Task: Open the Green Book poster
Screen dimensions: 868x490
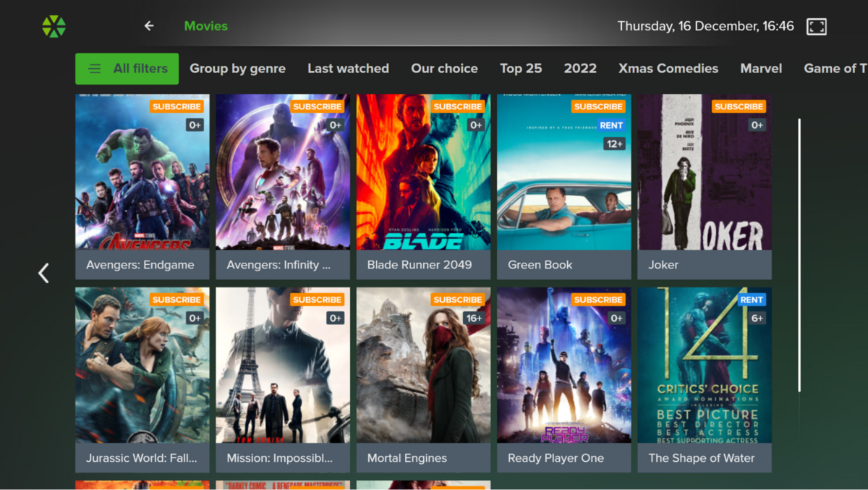Action: [x=563, y=172]
